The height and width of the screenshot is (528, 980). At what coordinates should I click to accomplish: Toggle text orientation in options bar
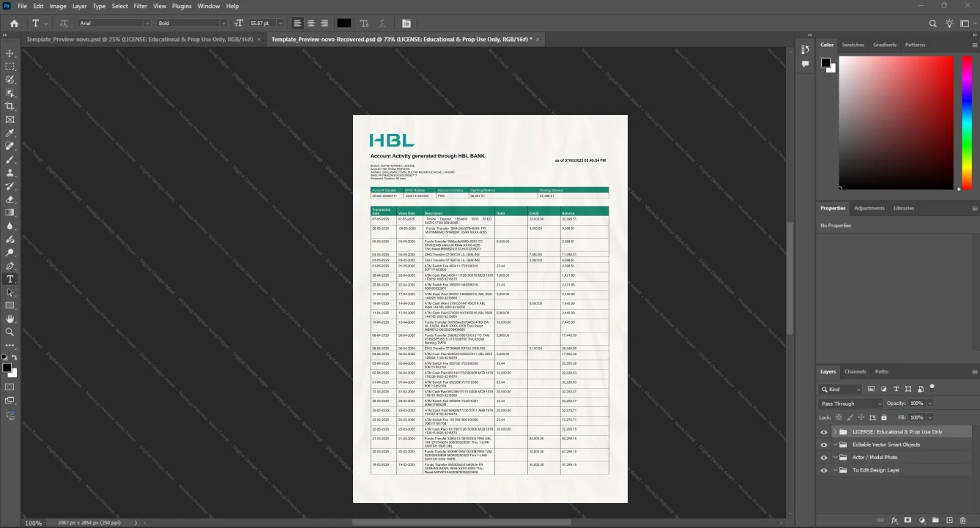point(64,23)
